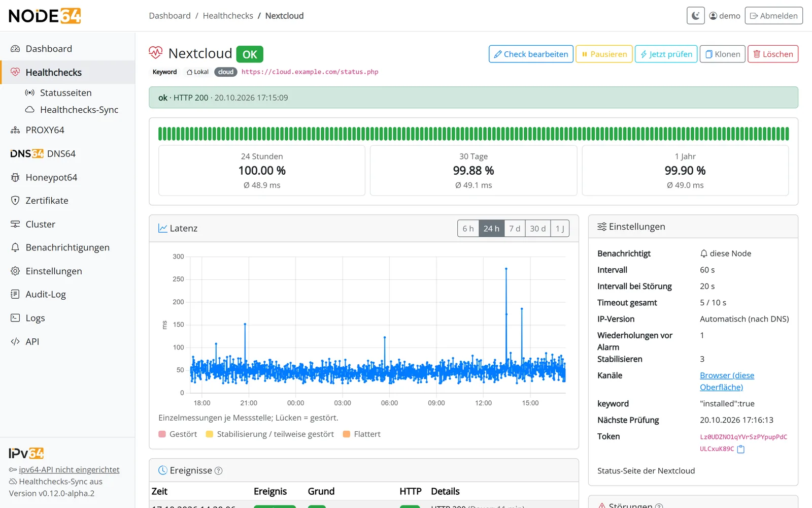Screen dimensions: 812x508
Task: Click the Gestört legend swatch
Action: coord(162,434)
